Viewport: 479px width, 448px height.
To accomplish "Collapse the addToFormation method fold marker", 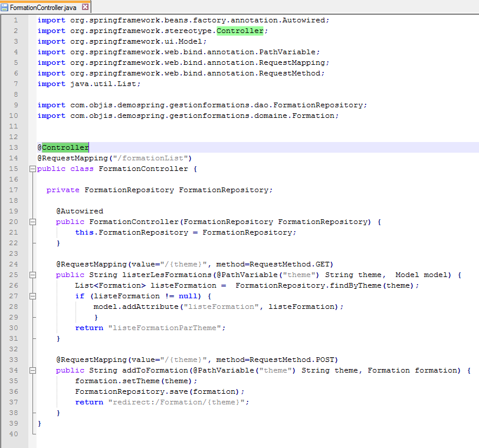I will (x=32, y=371).
